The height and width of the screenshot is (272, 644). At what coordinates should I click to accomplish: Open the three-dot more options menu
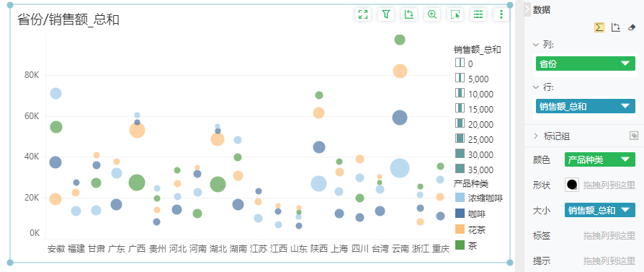tap(501, 14)
